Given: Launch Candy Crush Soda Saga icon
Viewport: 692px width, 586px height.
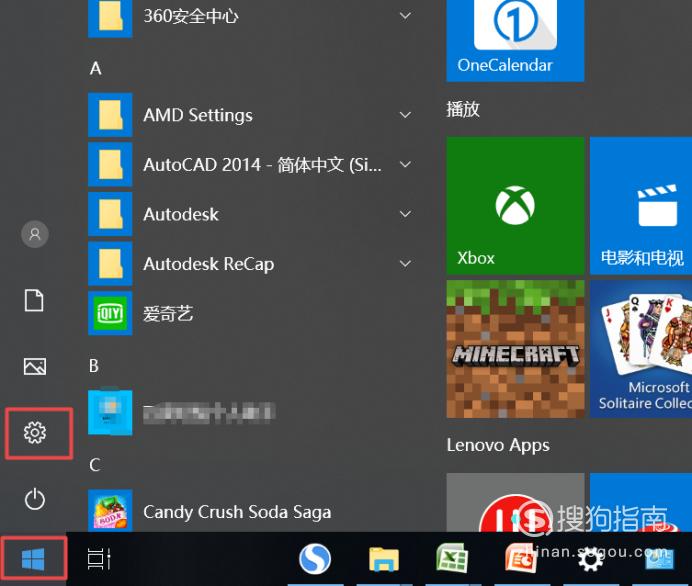Looking at the screenshot, I should point(110,511).
